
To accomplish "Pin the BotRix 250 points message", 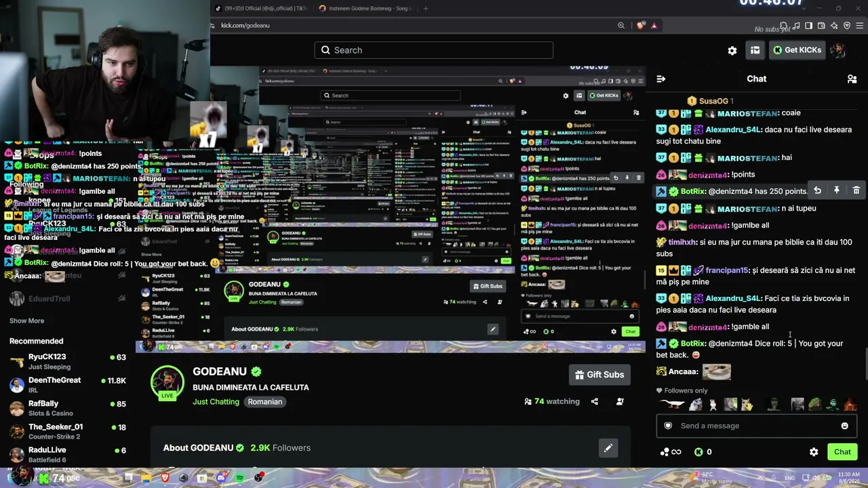I will click(x=836, y=191).
